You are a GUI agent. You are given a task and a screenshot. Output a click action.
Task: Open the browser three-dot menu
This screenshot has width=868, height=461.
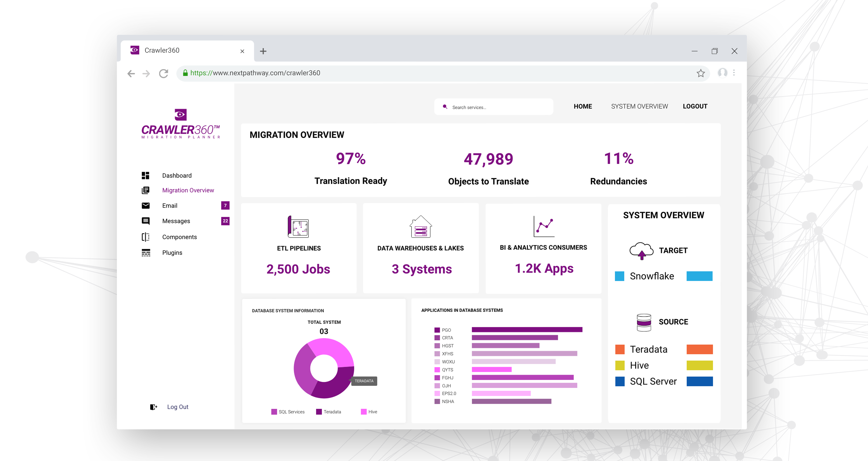734,73
